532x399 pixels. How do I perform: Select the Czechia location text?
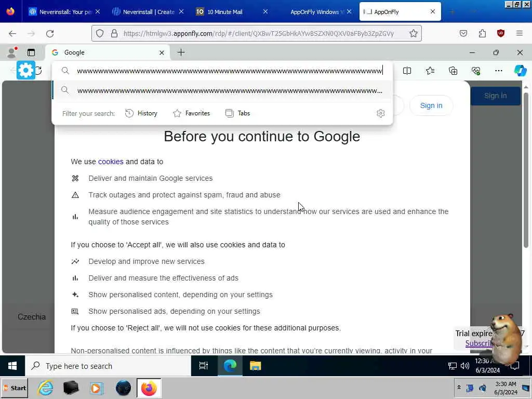click(x=32, y=317)
